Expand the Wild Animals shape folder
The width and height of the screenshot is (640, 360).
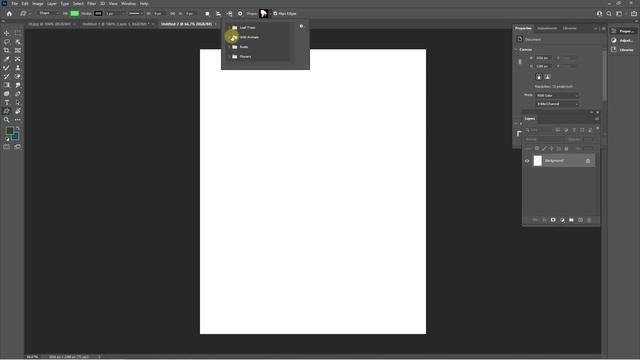point(229,37)
